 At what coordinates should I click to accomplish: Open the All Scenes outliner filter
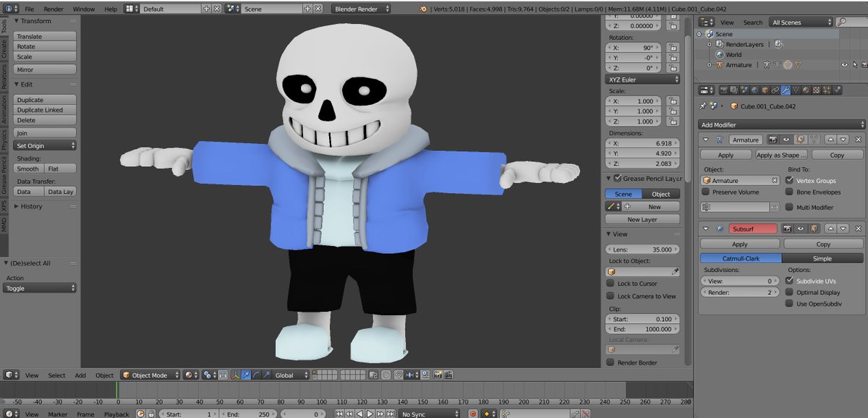tap(801, 22)
